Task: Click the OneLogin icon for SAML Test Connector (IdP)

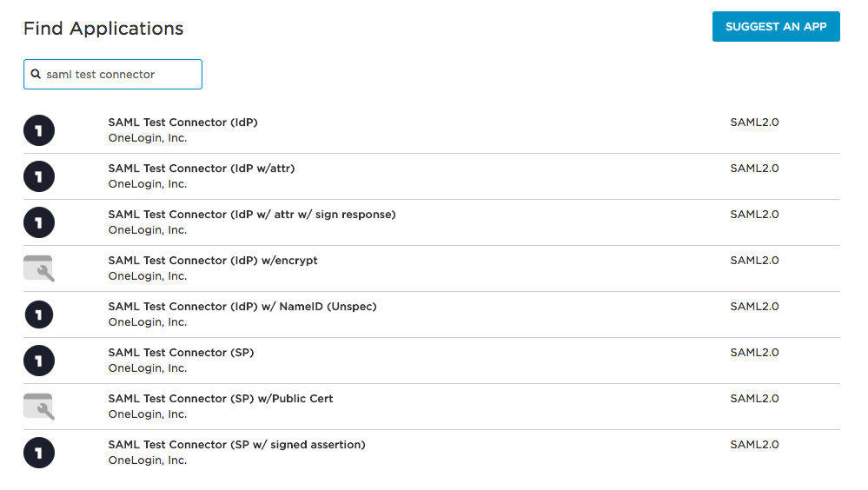Action: [38, 130]
